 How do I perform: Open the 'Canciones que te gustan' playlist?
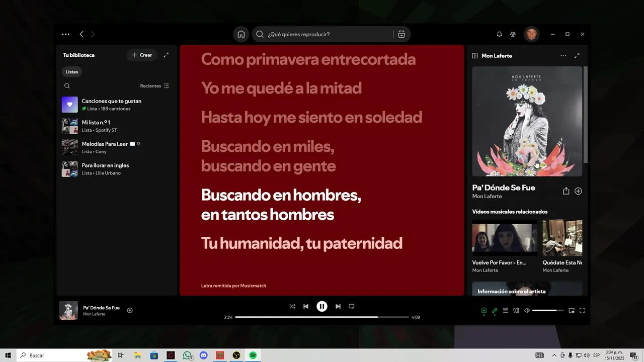point(116,105)
